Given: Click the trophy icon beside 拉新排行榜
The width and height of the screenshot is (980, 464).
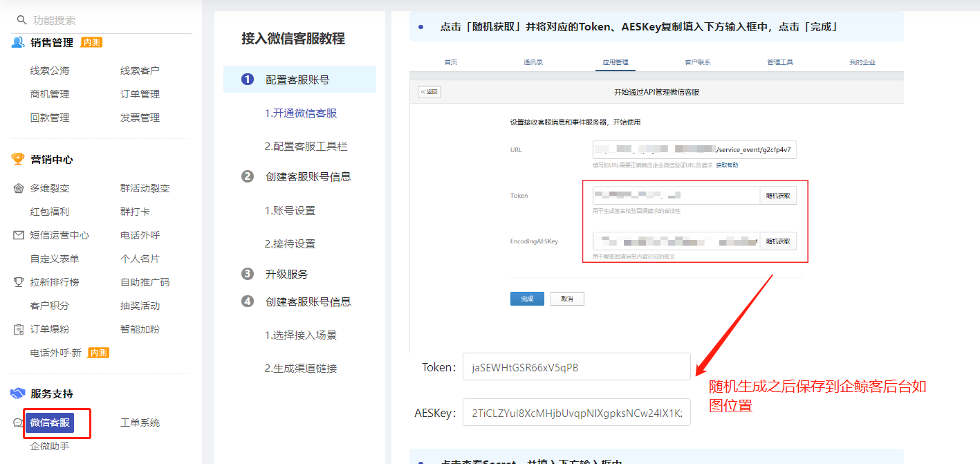Looking at the screenshot, I should point(19,282).
